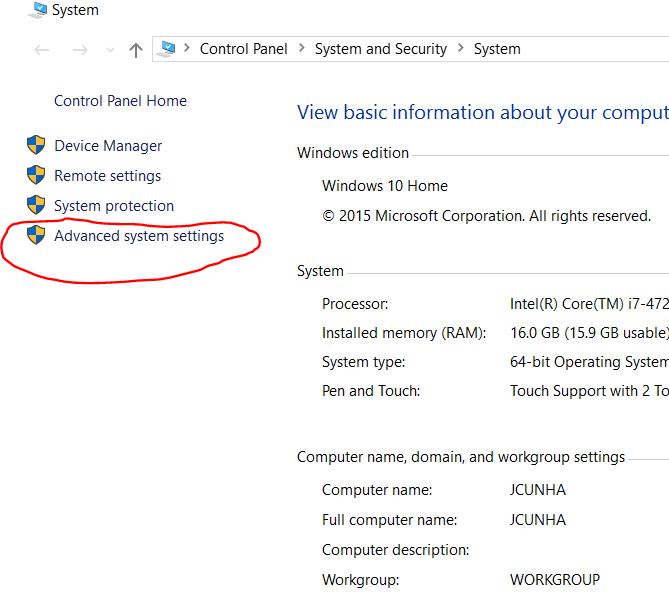Image resolution: width=669 pixels, height=592 pixels.
Task: Click the WORKGROUP value text
Action: (x=555, y=580)
